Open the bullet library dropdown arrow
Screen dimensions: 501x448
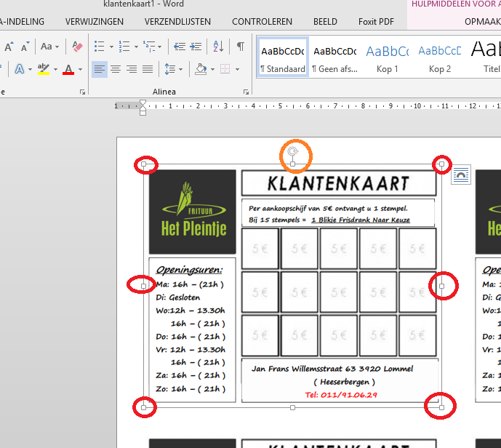click(x=111, y=47)
